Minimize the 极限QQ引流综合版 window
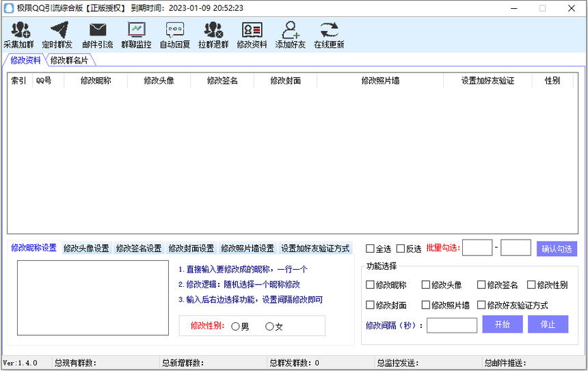The image size is (588, 371). coord(514,8)
